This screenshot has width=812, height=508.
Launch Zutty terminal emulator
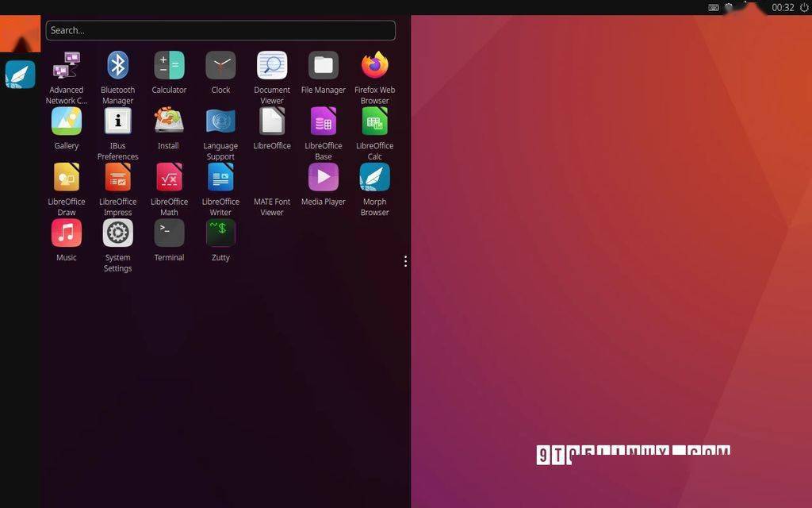220,233
